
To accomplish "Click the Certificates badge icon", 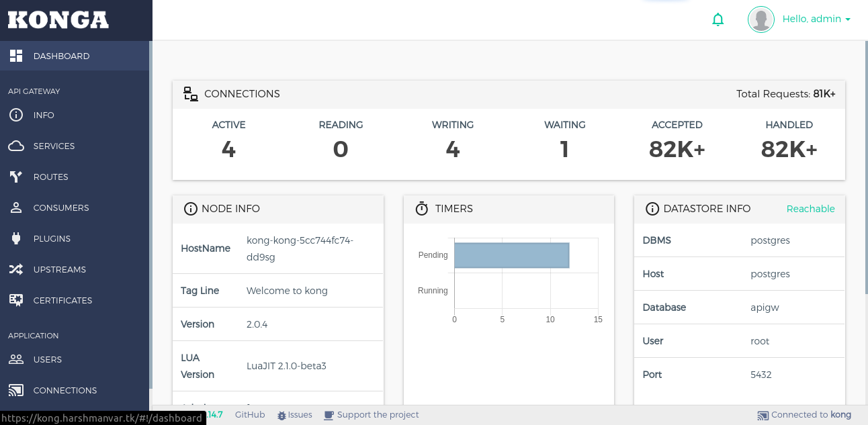I will click(x=16, y=300).
